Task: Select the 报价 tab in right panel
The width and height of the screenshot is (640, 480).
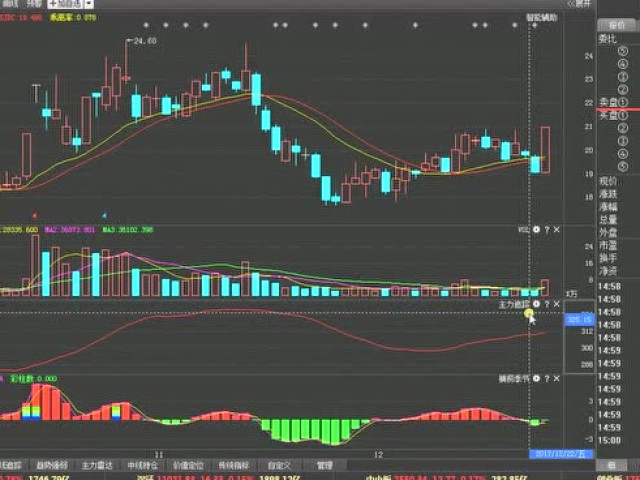Action: (617, 25)
